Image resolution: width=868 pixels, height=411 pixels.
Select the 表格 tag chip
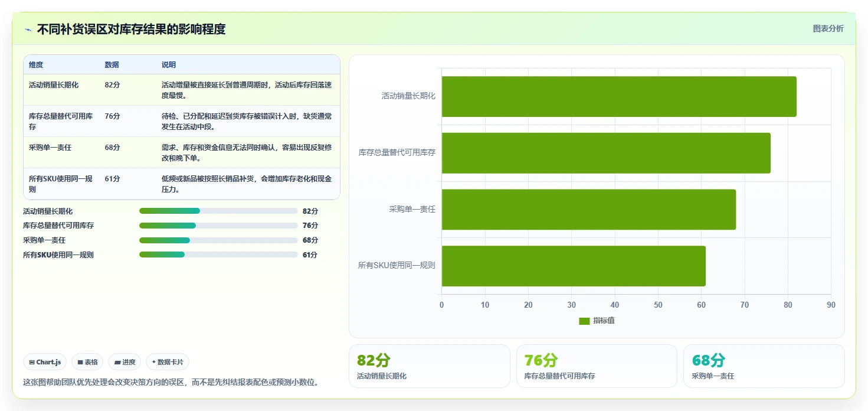(87, 362)
